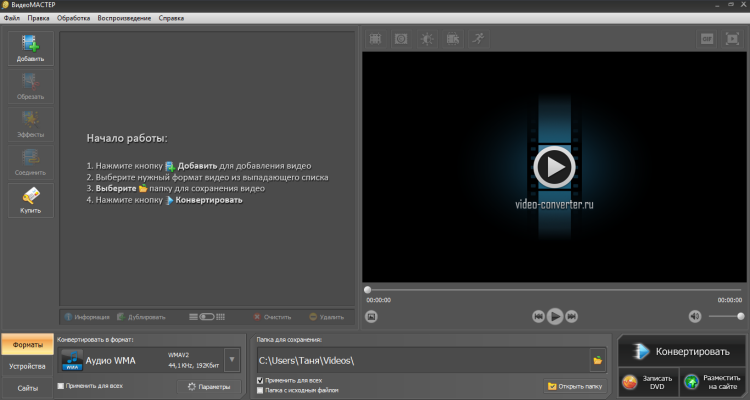Click the rotate video icon above preview
Image resolution: width=750 pixels, height=400 pixels.
[452, 39]
